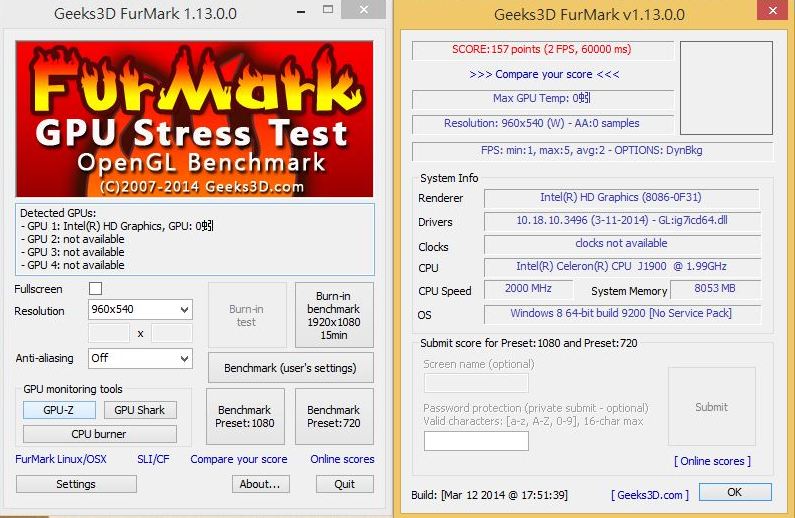This screenshot has width=795, height=518.
Task: Open the Anti-aliasing Off dropdown
Action: point(140,358)
